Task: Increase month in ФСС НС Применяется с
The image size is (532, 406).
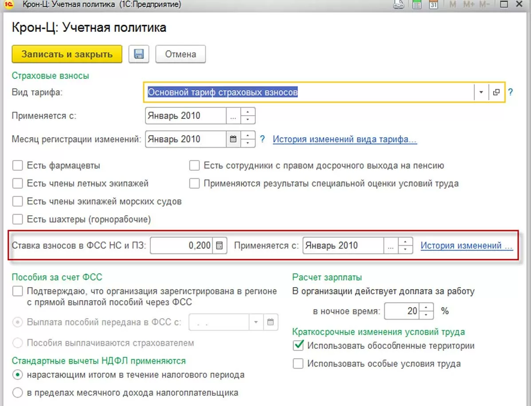Action: tap(406, 242)
